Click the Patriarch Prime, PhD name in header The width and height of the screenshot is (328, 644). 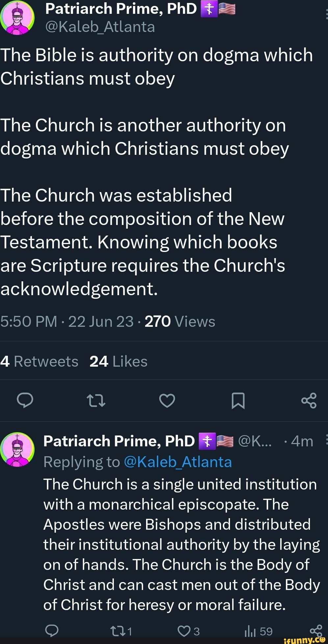click(121, 9)
